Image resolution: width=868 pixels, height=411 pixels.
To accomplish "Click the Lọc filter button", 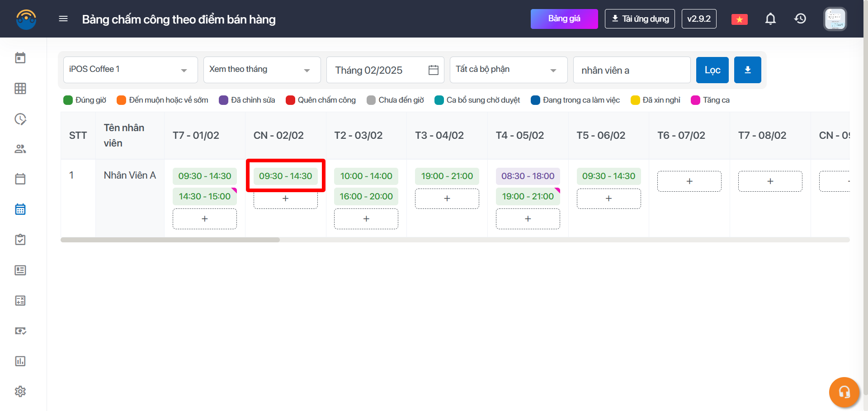I will point(712,70).
